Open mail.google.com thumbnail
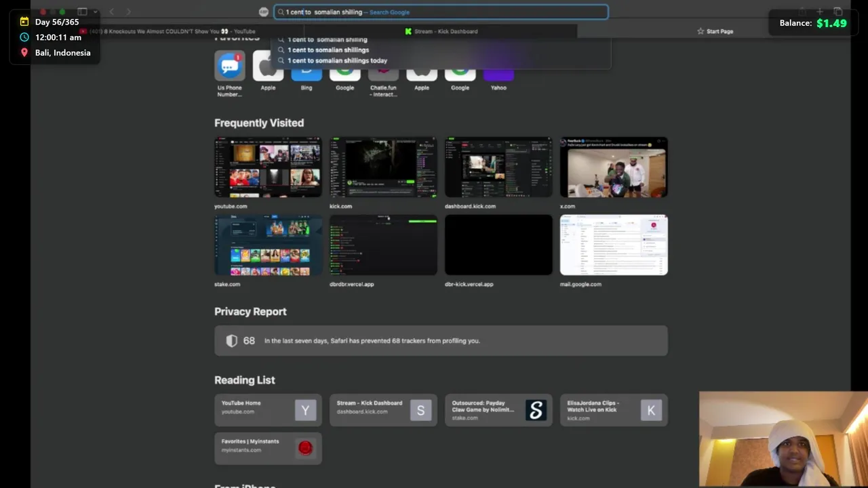The height and width of the screenshot is (488, 868). coord(614,245)
